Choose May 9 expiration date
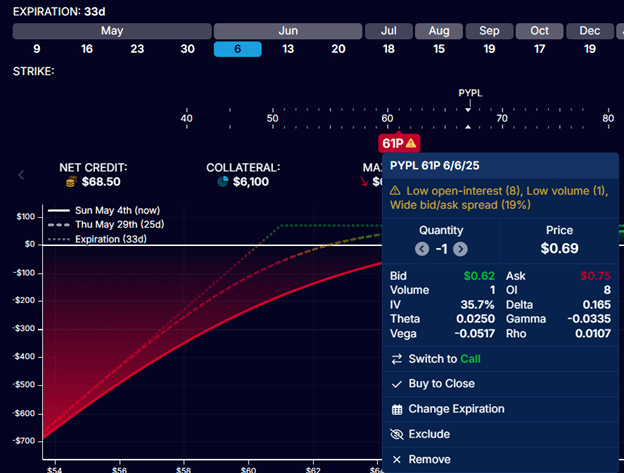Viewport: 624px width, 473px height. click(x=37, y=49)
